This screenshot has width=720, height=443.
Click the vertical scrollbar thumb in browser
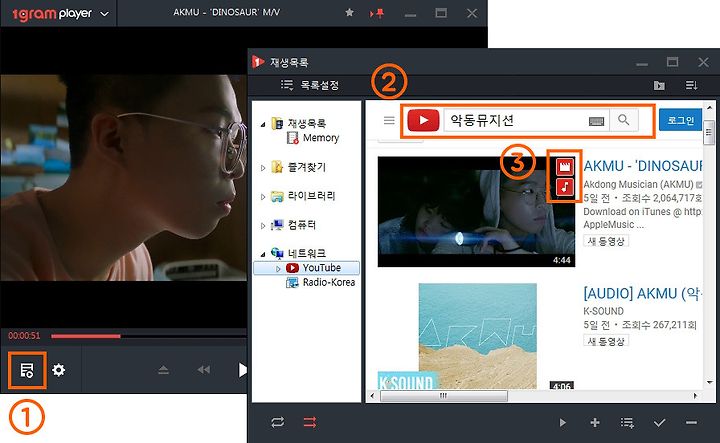[709, 133]
